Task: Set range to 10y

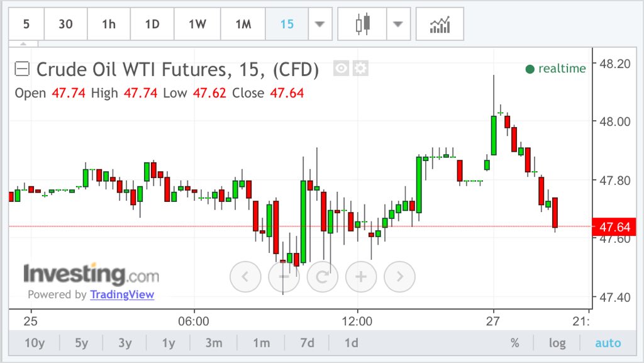Action: tap(35, 342)
